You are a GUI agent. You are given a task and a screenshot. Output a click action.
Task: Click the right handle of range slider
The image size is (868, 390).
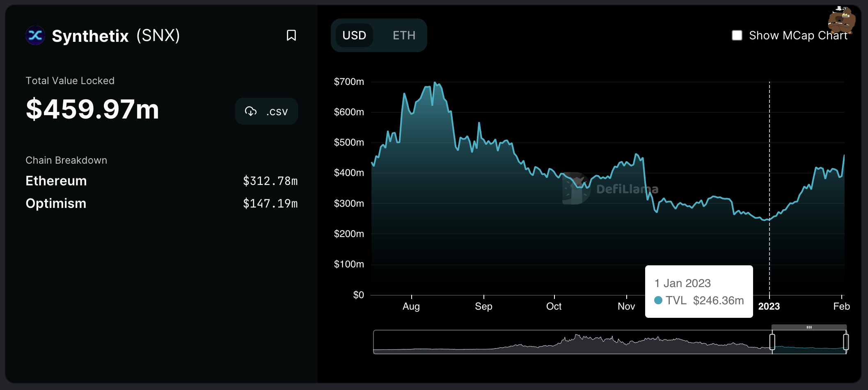click(846, 342)
